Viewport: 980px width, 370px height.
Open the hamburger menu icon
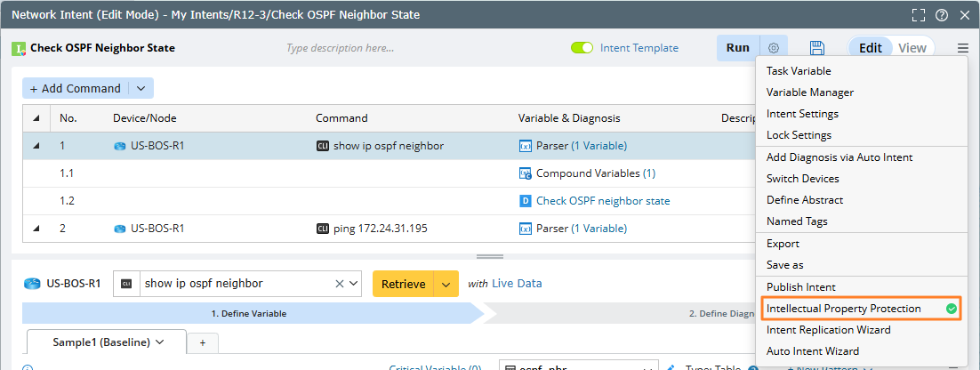pyautogui.click(x=962, y=48)
